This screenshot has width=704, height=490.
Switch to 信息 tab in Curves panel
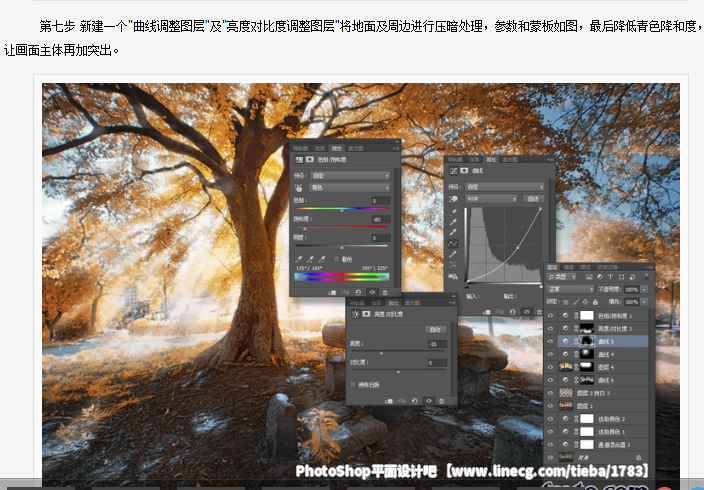474,159
